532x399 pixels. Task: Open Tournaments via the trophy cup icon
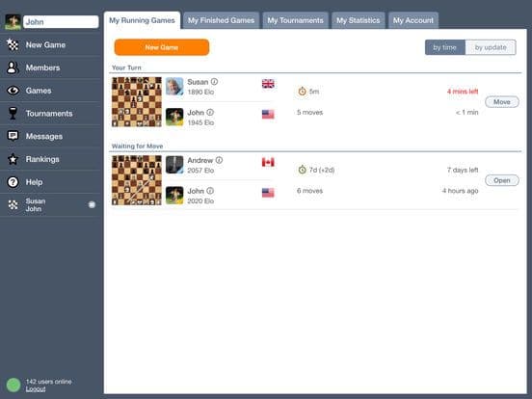[13, 114]
